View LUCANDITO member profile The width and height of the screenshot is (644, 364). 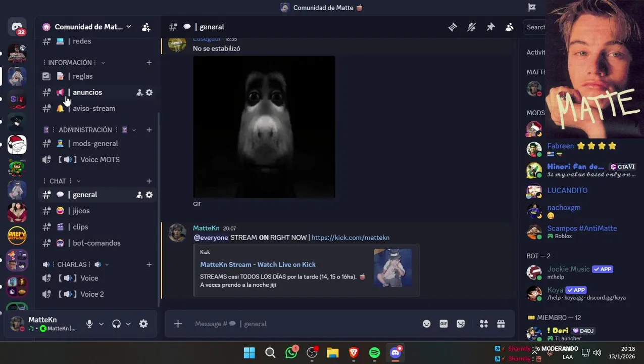click(567, 191)
